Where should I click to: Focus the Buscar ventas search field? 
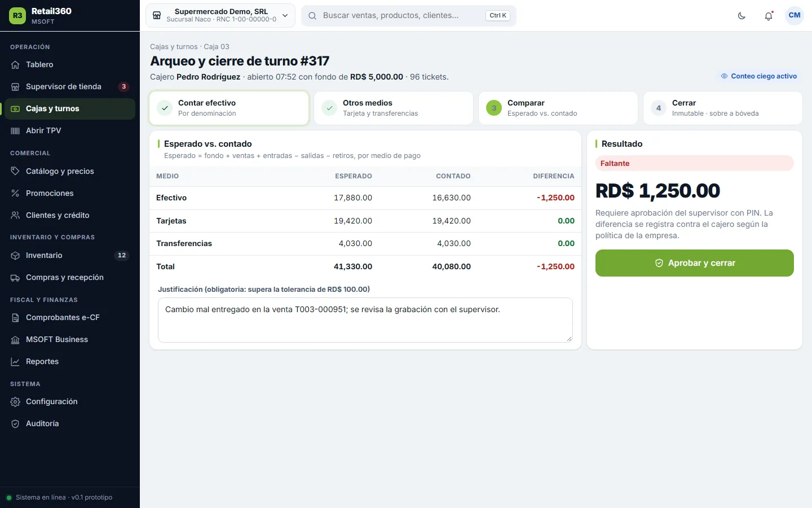[409, 16]
